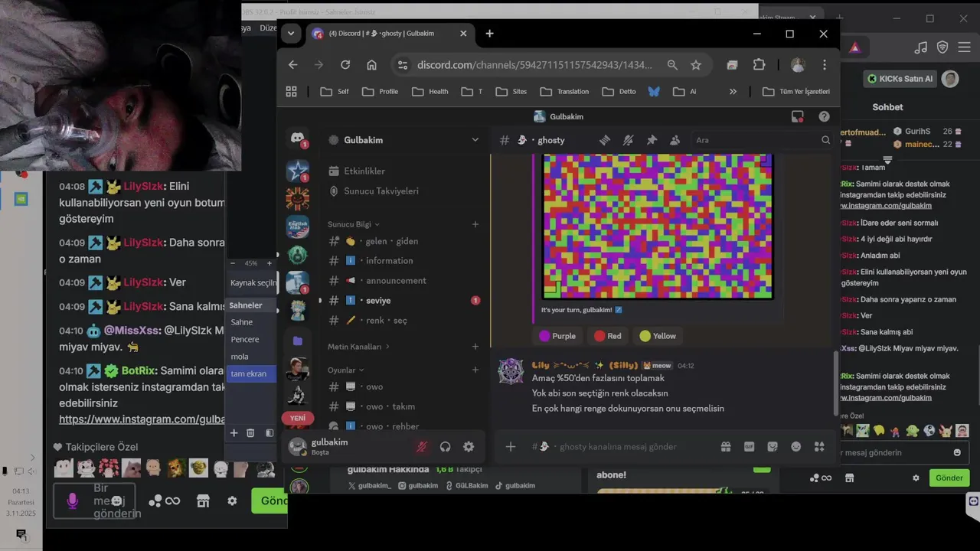Open the English Hub server icon
Viewport: 980px width, 551px height.
(298, 227)
